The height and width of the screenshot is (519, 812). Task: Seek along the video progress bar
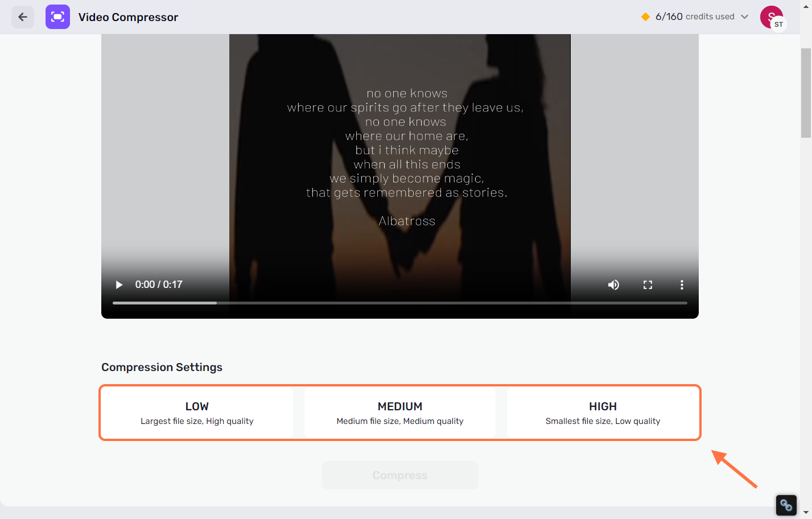400,303
